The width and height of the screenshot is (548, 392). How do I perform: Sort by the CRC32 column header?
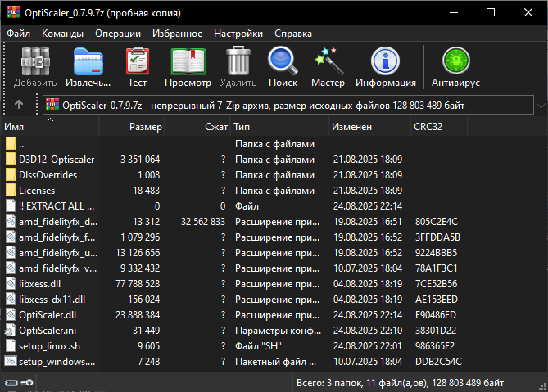pyautogui.click(x=438, y=127)
